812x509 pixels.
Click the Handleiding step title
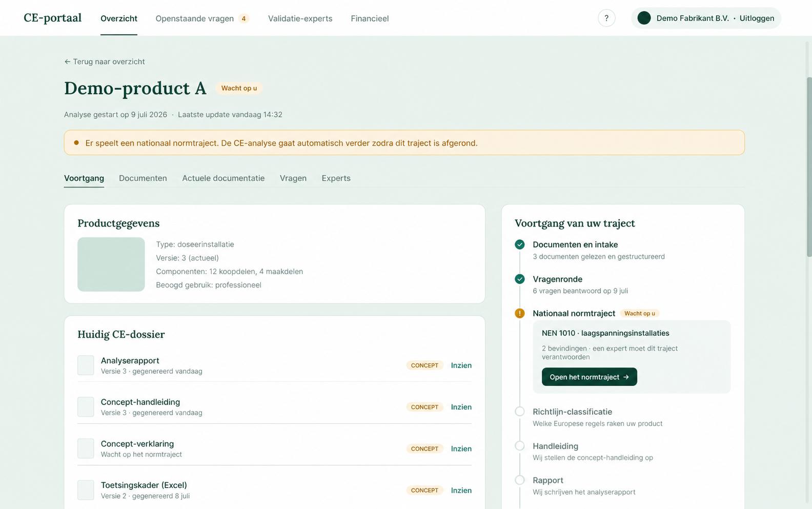point(555,446)
